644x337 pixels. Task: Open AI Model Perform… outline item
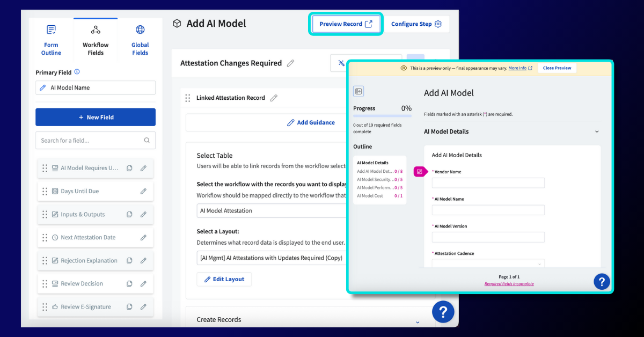click(x=379, y=188)
